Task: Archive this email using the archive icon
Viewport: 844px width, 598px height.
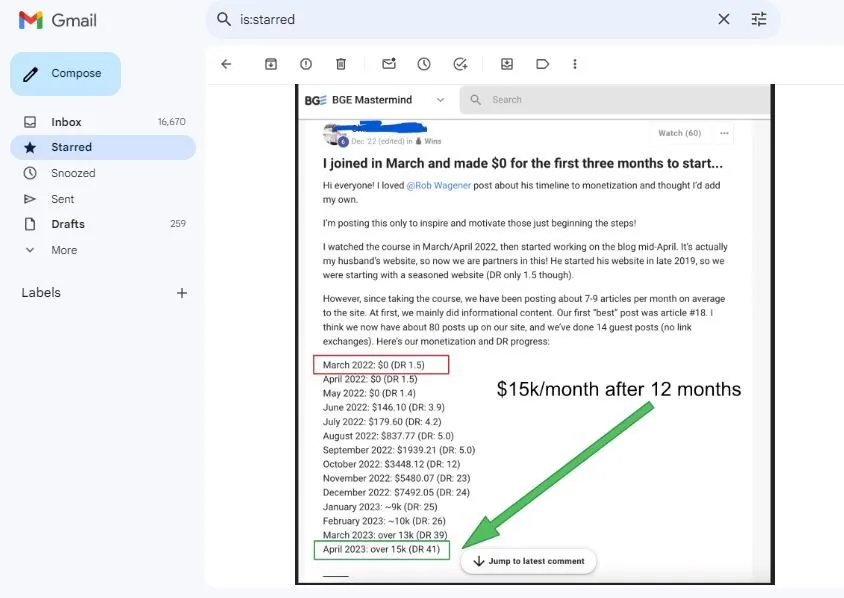Action: 271,64
